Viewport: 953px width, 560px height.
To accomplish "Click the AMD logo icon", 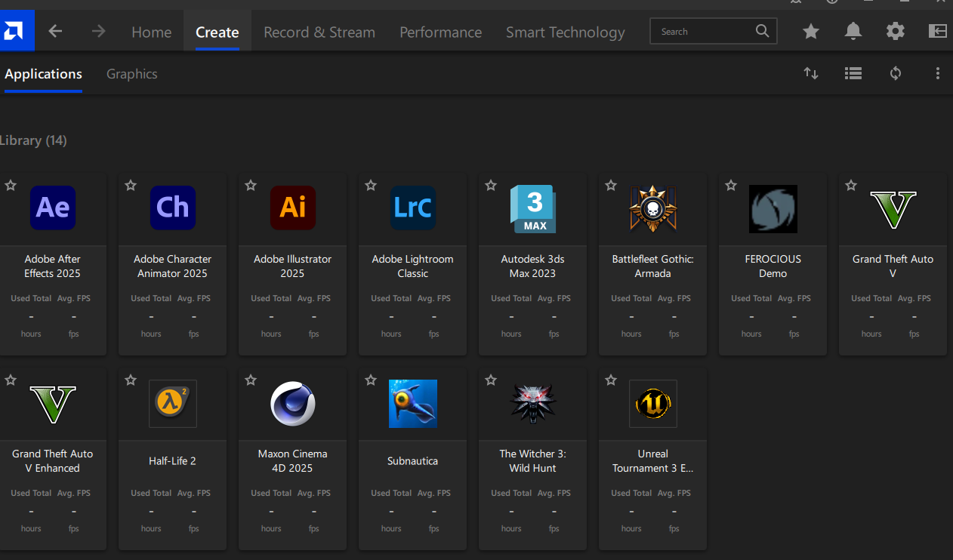I will [x=14, y=31].
